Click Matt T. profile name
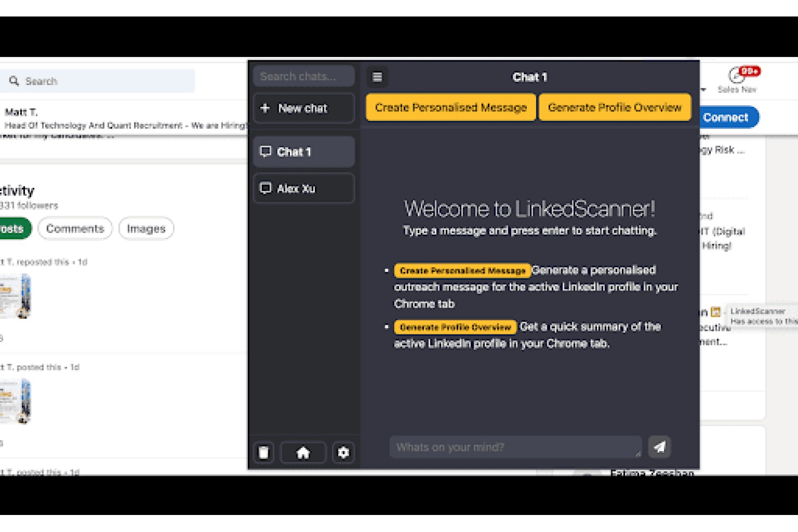Image resolution: width=798 pixels, height=532 pixels. pos(21,112)
